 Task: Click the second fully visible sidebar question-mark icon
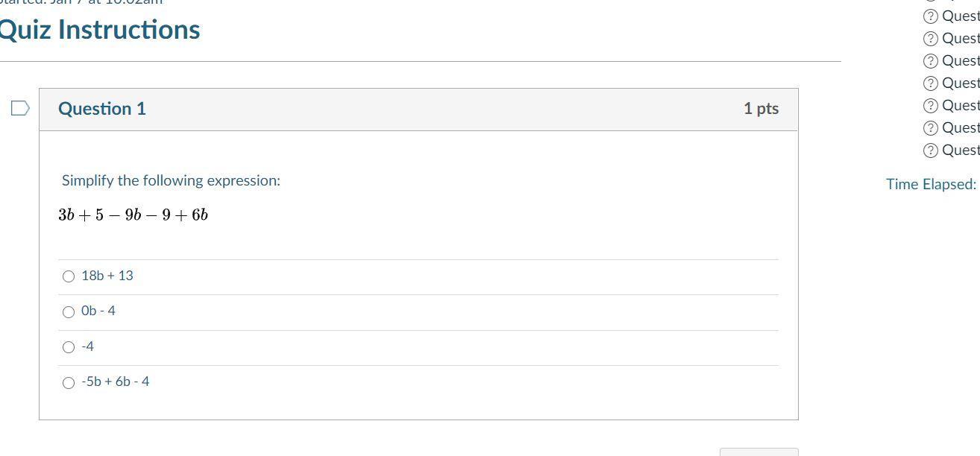[x=930, y=39]
